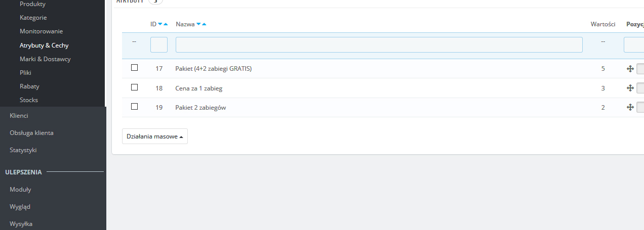The width and height of the screenshot is (644, 230).
Task: Go to Klienci section
Action: point(19,116)
